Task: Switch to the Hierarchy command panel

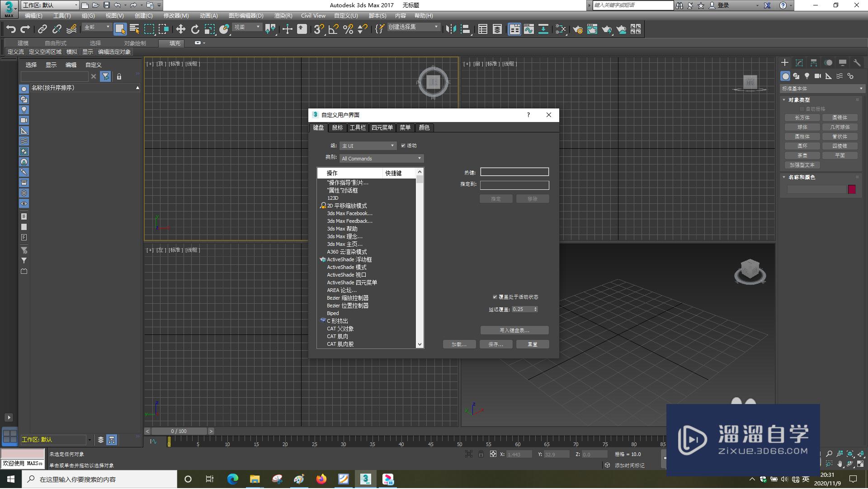Action: pyautogui.click(x=814, y=63)
